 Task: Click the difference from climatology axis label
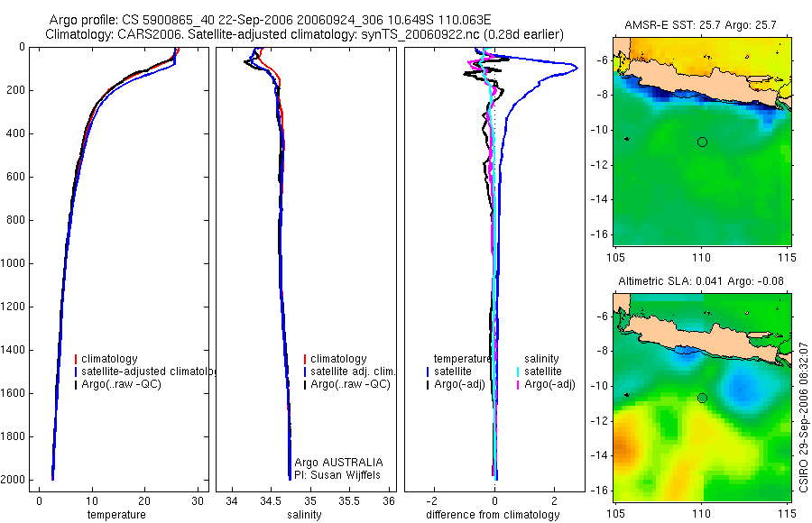click(x=493, y=515)
